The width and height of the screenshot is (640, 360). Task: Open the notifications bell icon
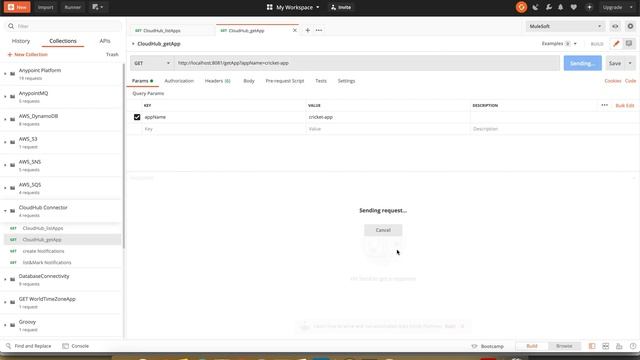click(x=560, y=7)
